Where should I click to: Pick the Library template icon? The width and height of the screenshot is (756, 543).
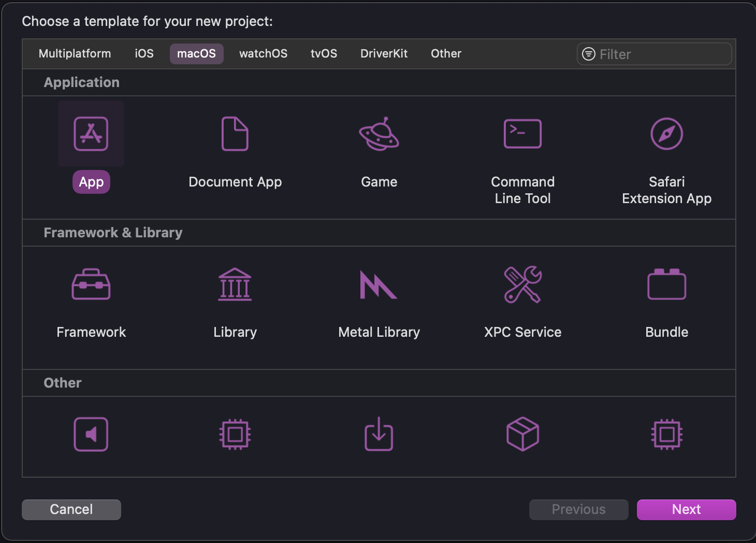coord(235,284)
